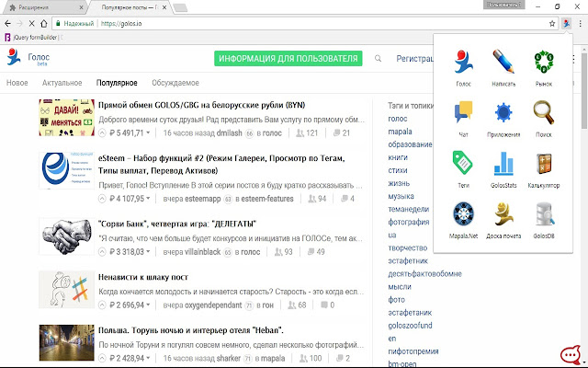The height and width of the screenshot is (368, 588).
Task: Open the Доска почета gold icon
Action: pyautogui.click(x=503, y=214)
